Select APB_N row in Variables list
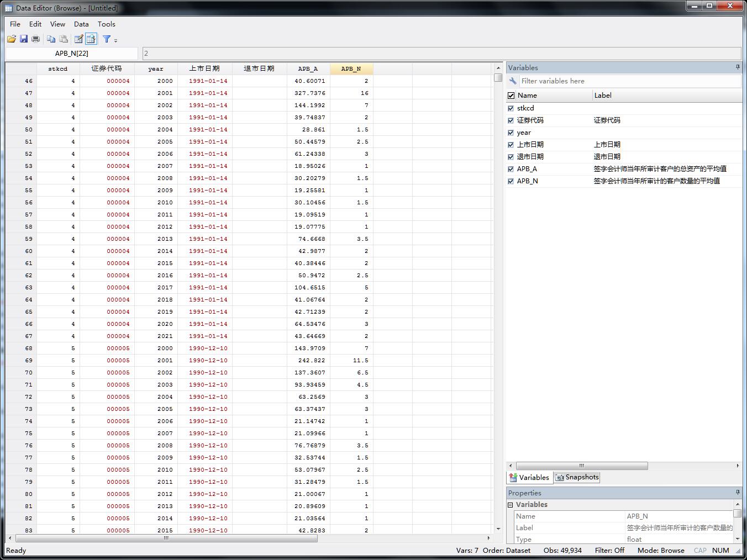 624,181
